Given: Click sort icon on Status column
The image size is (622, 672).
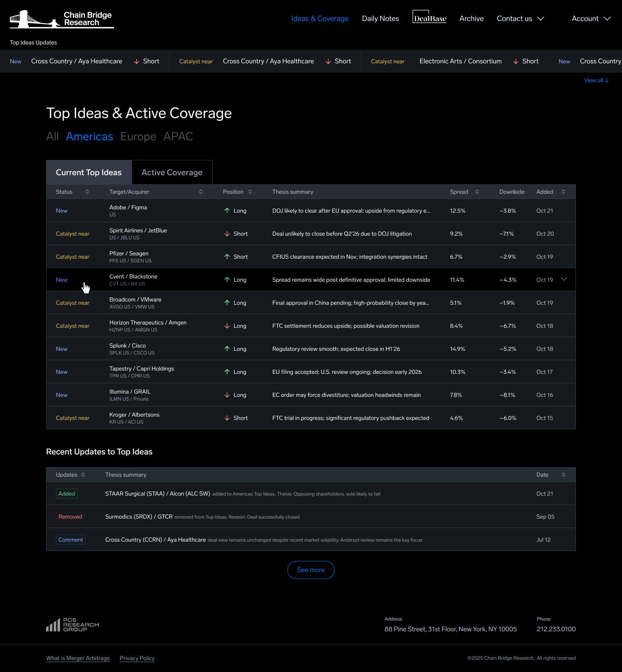Looking at the screenshot, I should tap(87, 192).
